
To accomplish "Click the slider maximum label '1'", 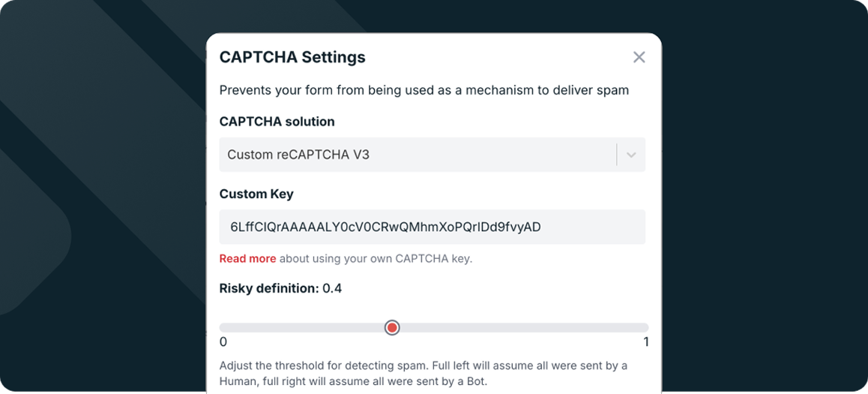I will [645, 342].
